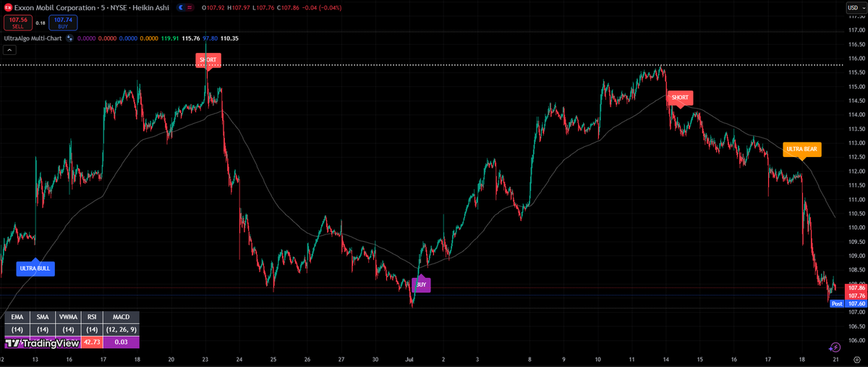868x367 pixels.
Task: Click the SHORT label near the 23rd
Action: (208, 59)
